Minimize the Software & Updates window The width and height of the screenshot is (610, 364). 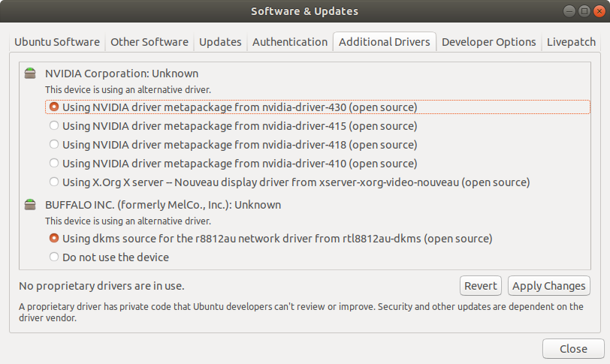(569, 11)
